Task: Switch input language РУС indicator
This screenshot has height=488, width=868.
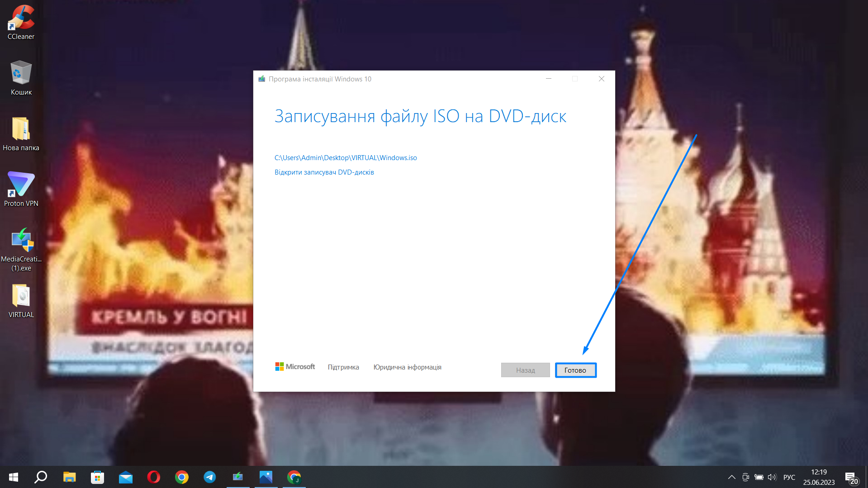Action: click(789, 477)
